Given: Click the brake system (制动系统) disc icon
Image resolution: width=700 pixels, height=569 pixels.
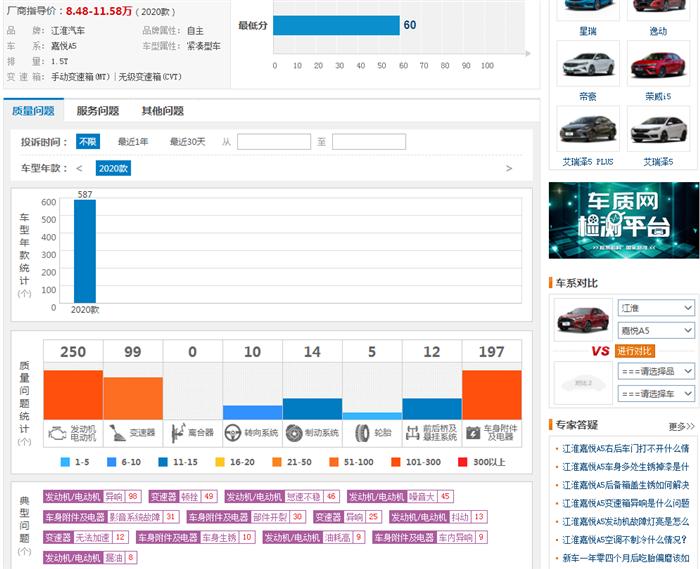Looking at the screenshot, I should [294, 433].
